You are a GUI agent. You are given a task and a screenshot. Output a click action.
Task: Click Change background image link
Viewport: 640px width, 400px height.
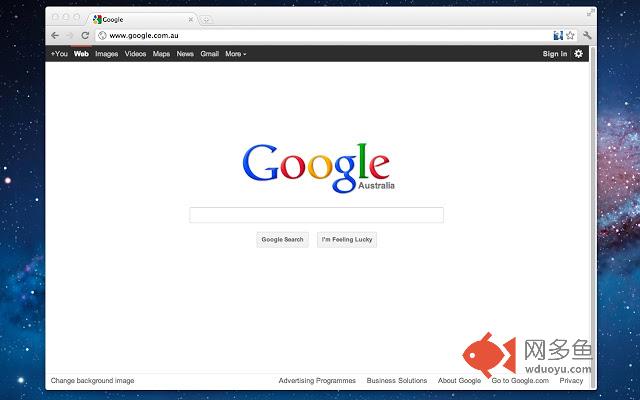(92, 380)
